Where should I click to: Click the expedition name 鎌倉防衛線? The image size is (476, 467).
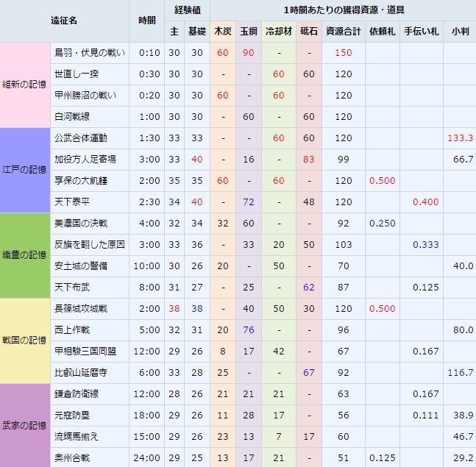click(x=77, y=393)
